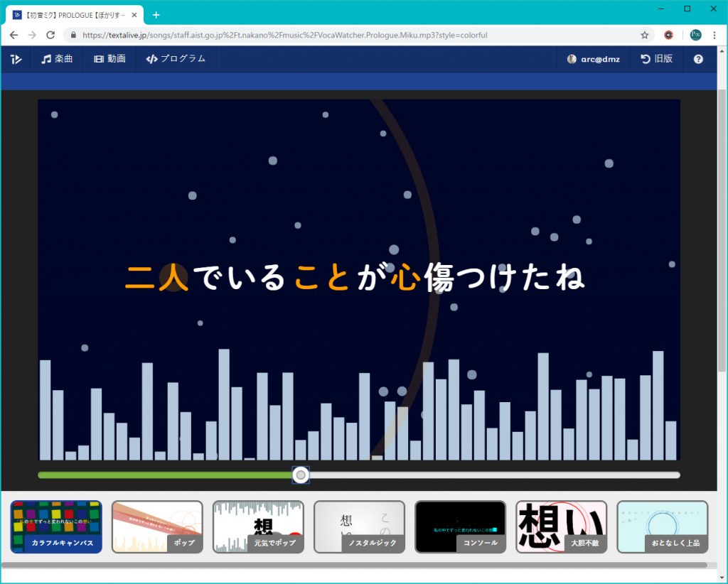Screen dimensions: 728x584
Task: Open a new browser tab
Action: [x=156, y=15]
